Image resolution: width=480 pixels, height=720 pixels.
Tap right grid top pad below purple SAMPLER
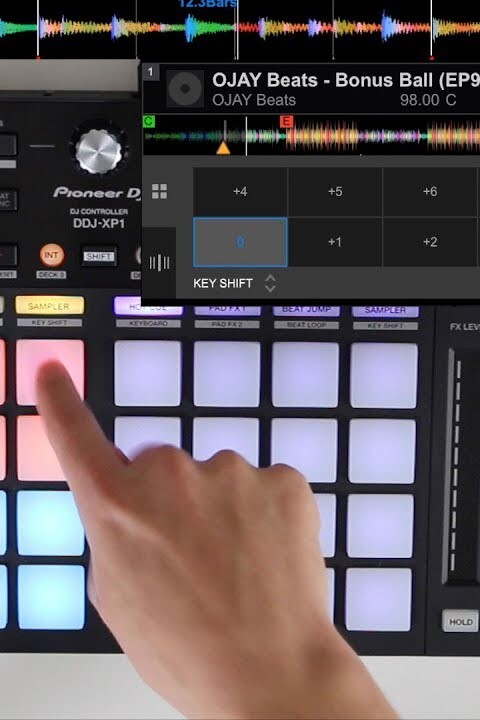pos(384,376)
